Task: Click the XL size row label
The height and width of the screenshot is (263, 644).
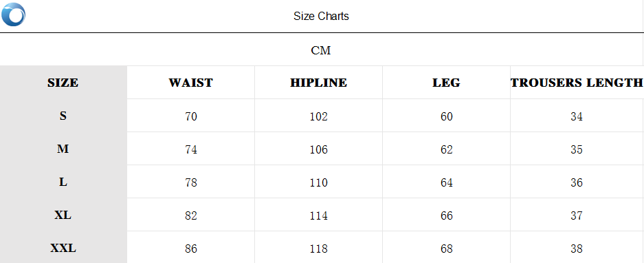Action: click(63, 215)
